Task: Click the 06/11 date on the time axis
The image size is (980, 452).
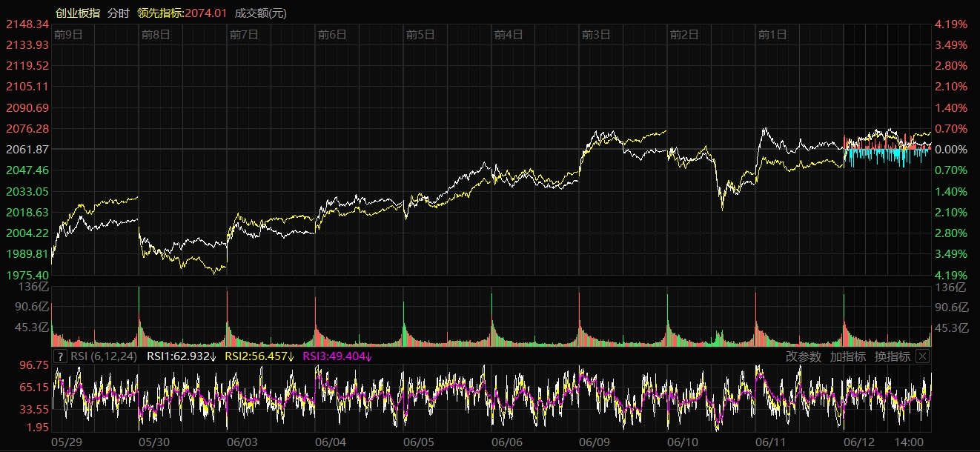Action: 771,442
